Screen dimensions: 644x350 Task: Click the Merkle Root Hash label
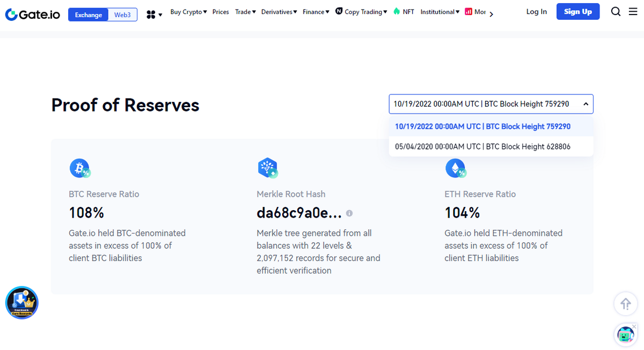click(291, 194)
